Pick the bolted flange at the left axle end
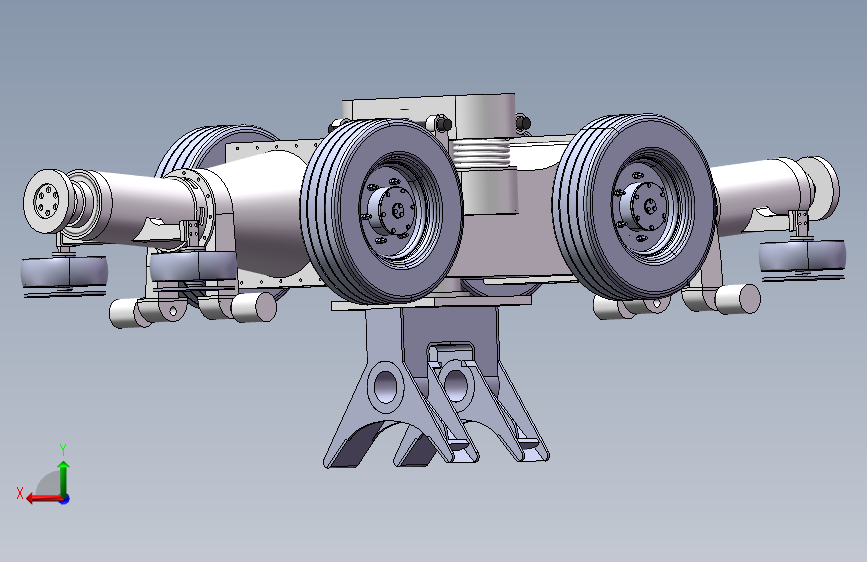The width and height of the screenshot is (867, 562). (46, 201)
